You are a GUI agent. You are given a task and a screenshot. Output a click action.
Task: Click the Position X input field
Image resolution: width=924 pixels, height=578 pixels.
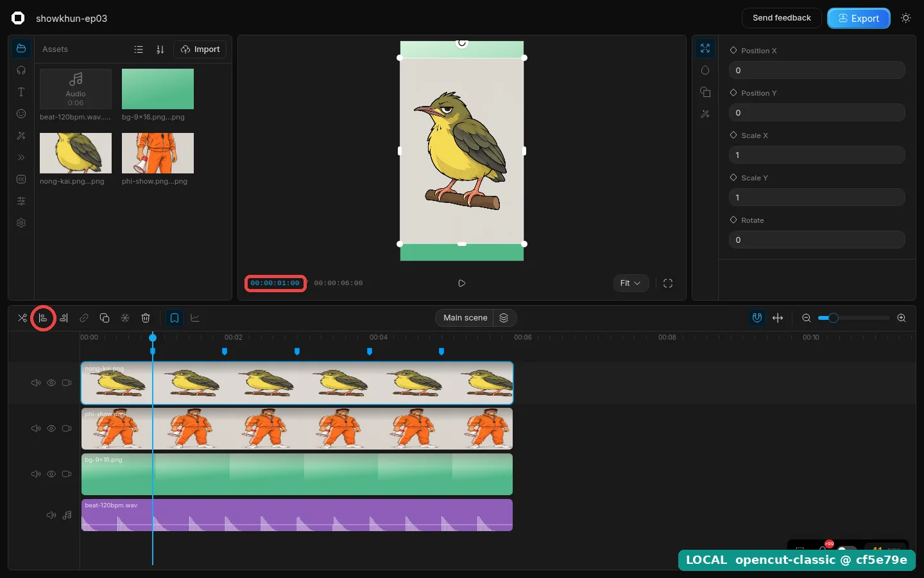(x=817, y=71)
